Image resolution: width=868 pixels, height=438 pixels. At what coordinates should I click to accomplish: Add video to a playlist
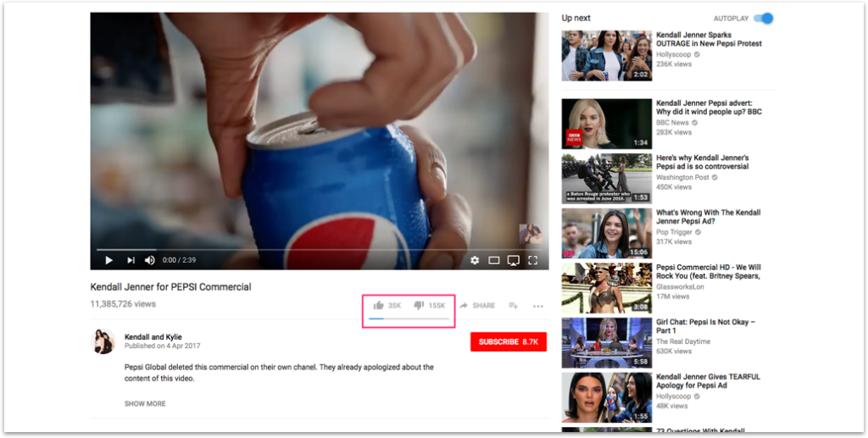pyautogui.click(x=513, y=305)
